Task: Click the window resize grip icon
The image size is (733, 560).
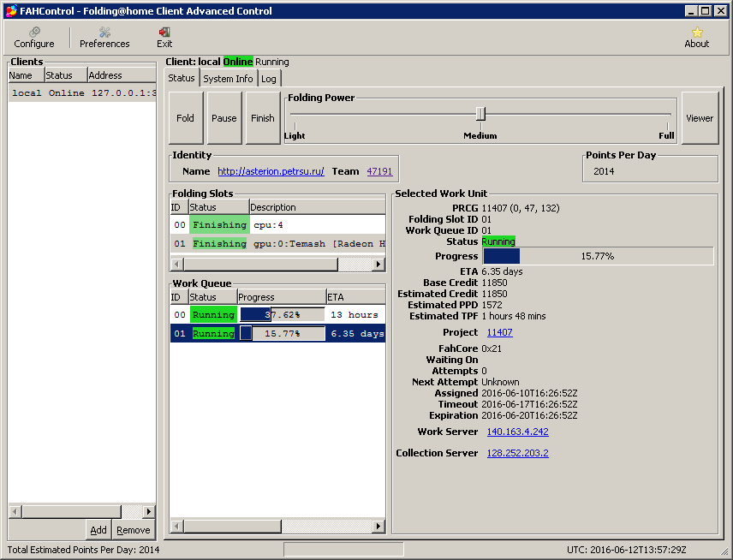Action: [x=725, y=552]
